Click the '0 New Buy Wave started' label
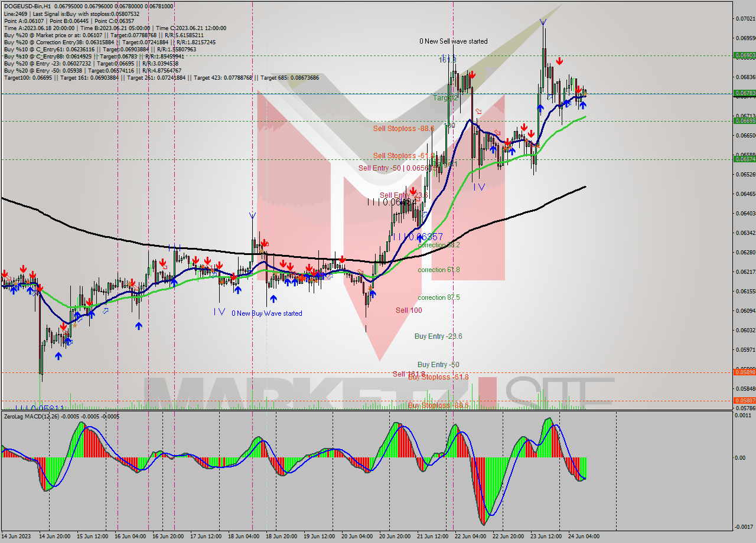Screen dimensions: 756x543 tap(267, 313)
